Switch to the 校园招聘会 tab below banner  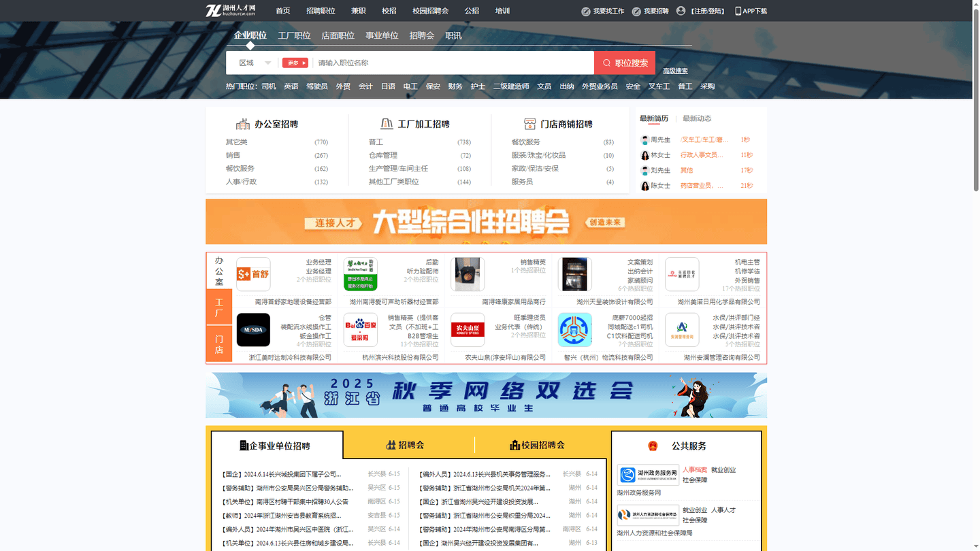(537, 445)
